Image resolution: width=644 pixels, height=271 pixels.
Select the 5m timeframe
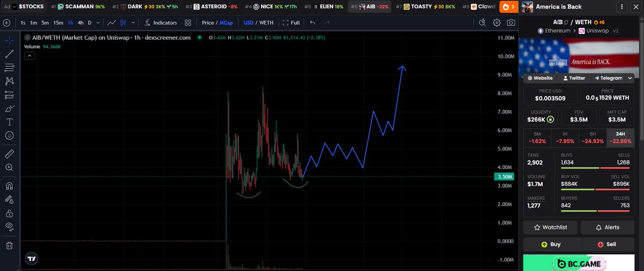click(x=45, y=23)
